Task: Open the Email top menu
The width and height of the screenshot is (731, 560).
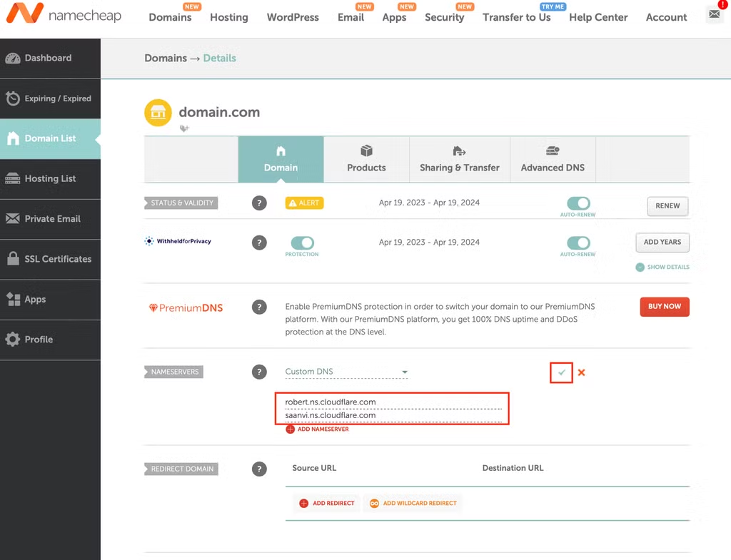Action: click(351, 17)
